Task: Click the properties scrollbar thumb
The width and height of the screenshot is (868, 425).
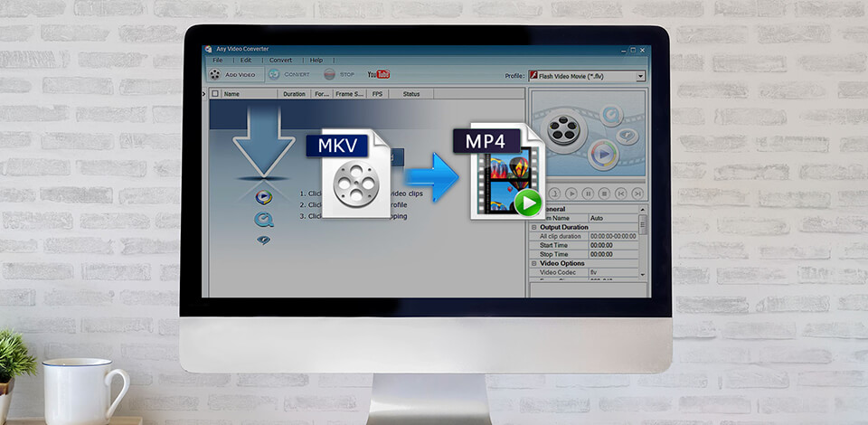Action: click(642, 224)
